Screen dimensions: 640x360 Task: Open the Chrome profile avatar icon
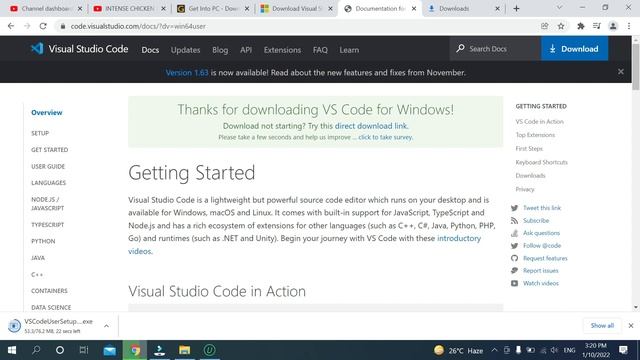click(613, 26)
